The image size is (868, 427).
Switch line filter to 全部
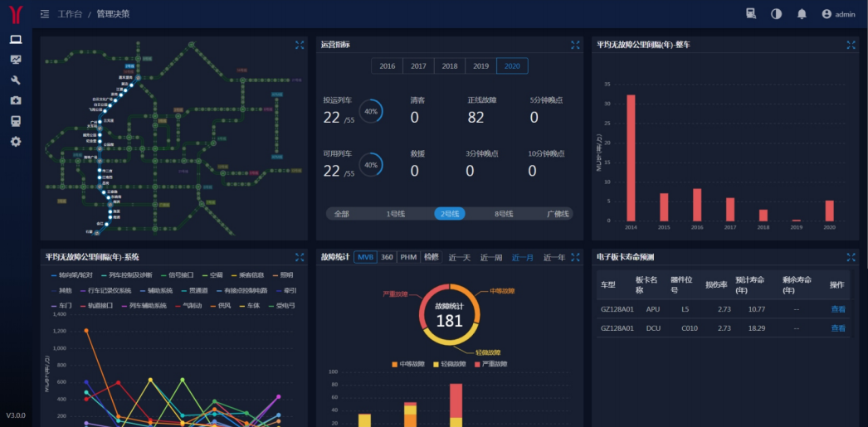click(342, 214)
